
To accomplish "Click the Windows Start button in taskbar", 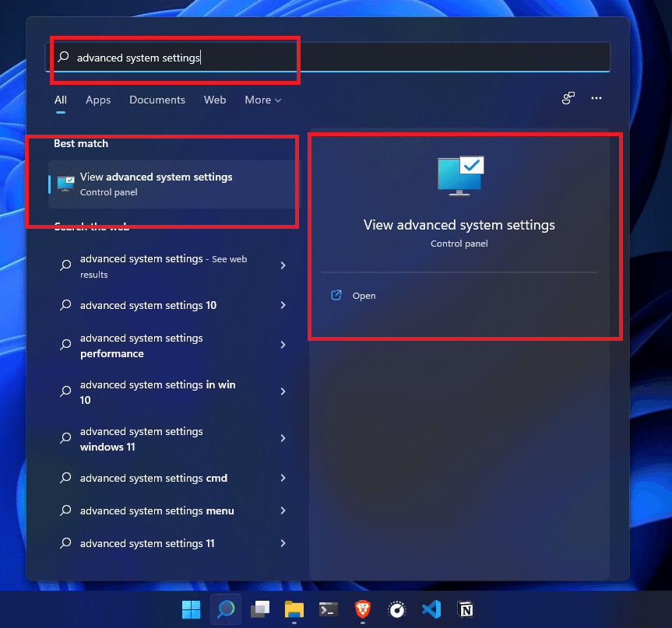I will (x=191, y=609).
